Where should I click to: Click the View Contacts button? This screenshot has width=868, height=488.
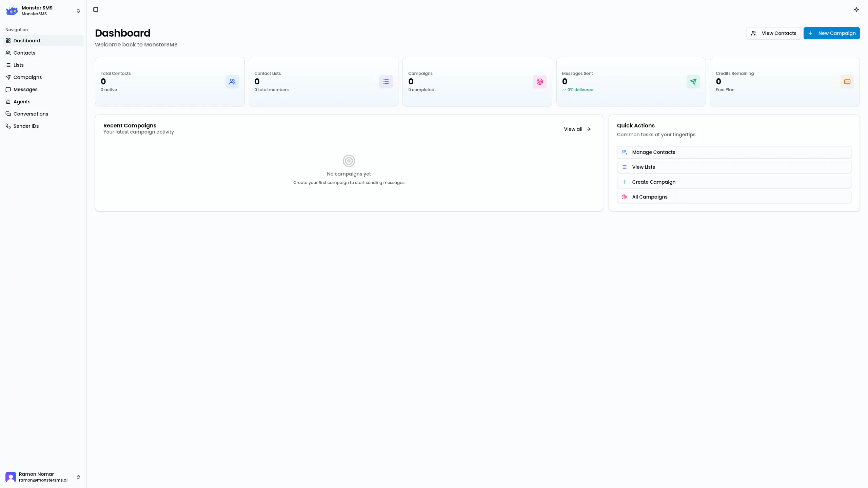(x=773, y=33)
